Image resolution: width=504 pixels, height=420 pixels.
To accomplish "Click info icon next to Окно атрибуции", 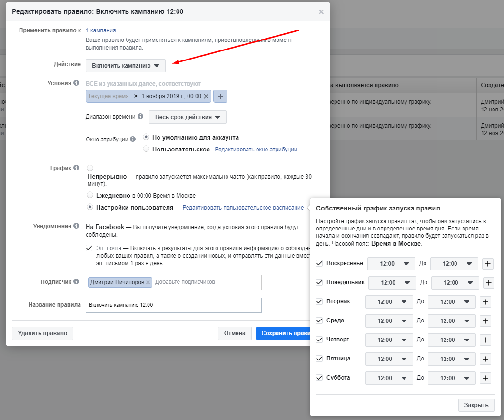I will pos(133,140).
